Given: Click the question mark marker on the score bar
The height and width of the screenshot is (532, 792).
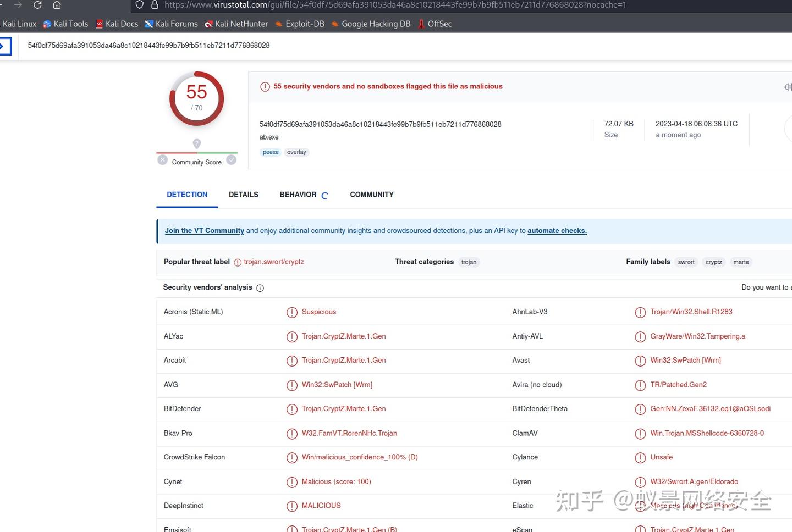Looking at the screenshot, I should click(x=196, y=144).
